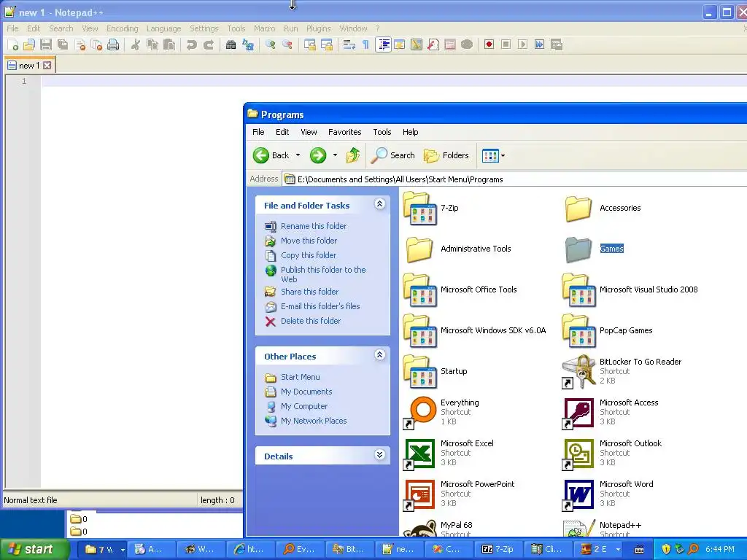Close the new 1 tab in Notepad++
This screenshot has height=560, width=747.
coord(47,65)
